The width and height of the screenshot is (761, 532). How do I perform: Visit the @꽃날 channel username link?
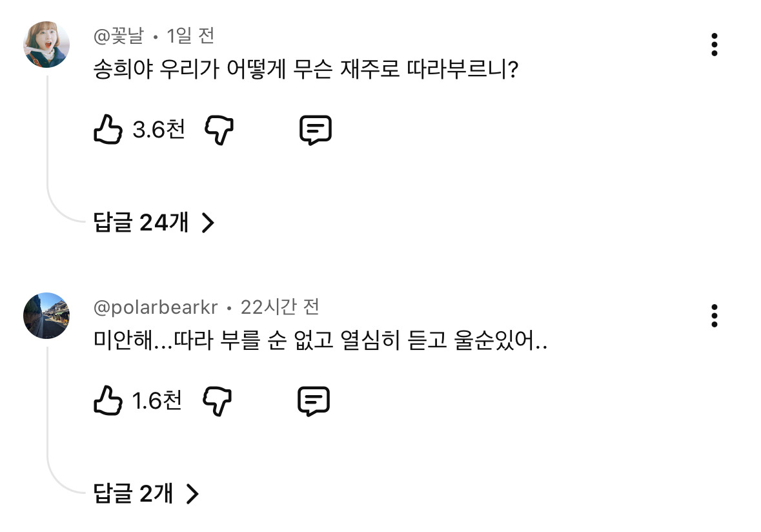[119, 36]
